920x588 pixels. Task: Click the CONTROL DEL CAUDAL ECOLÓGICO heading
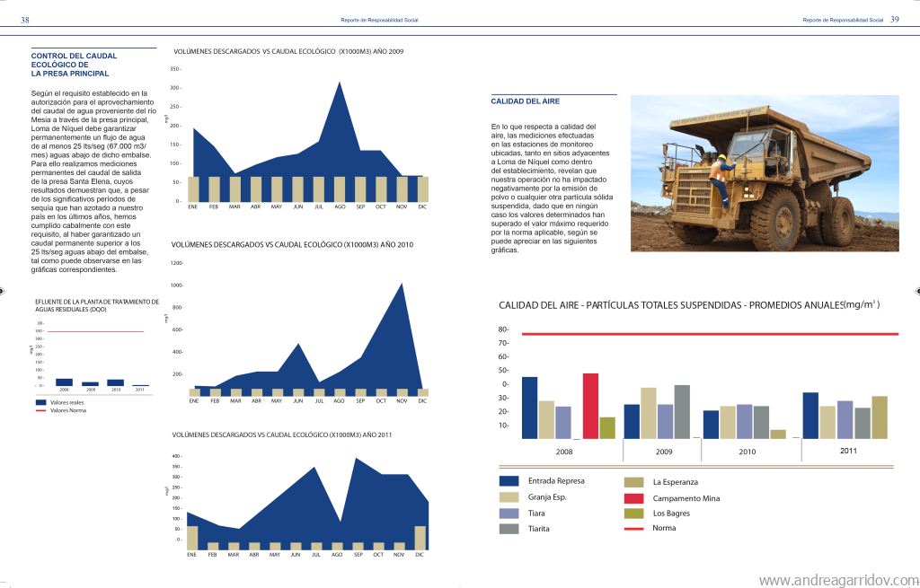click(x=74, y=65)
